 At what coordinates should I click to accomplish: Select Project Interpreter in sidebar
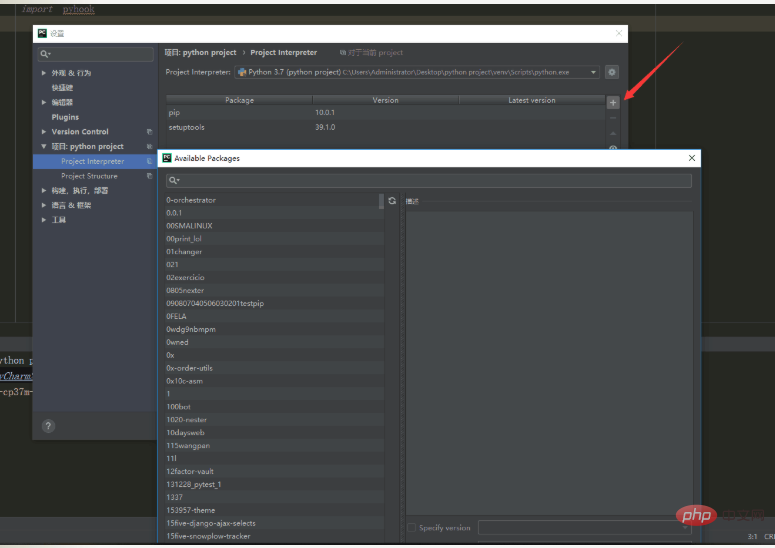point(94,161)
